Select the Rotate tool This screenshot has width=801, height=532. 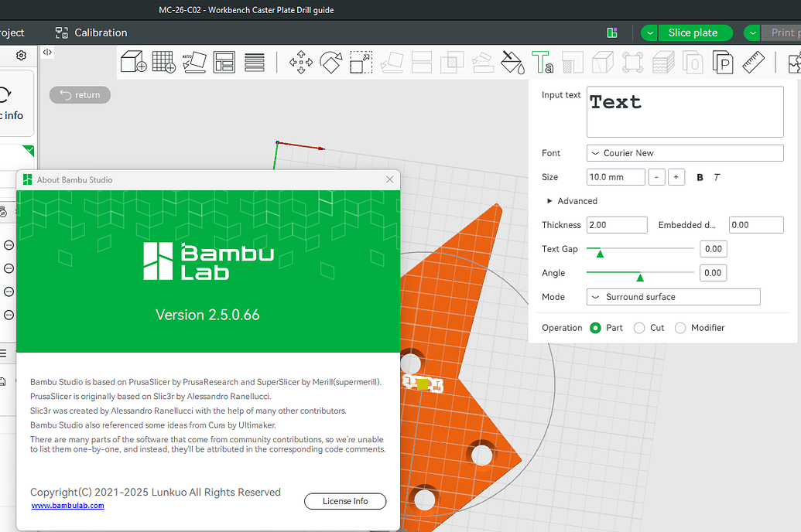(x=331, y=63)
